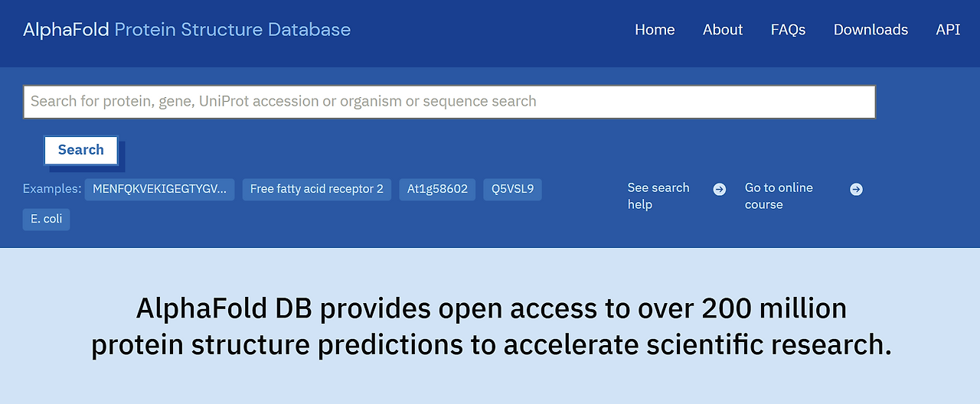Select the Q5VSL9 example accession
980x404 pixels.
point(512,189)
